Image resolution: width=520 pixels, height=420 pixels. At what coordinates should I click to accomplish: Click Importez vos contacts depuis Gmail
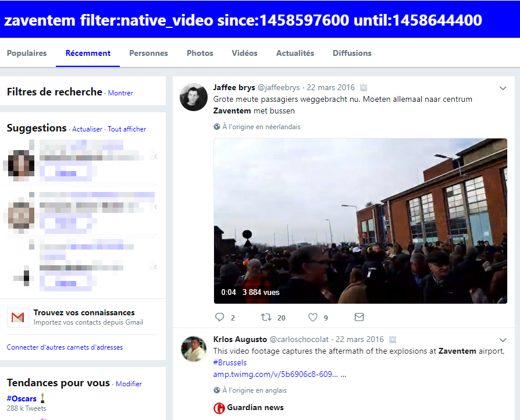(x=88, y=322)
